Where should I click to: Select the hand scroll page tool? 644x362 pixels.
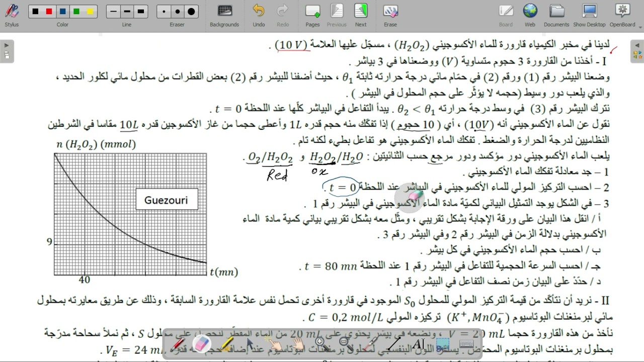click(298, 345)
